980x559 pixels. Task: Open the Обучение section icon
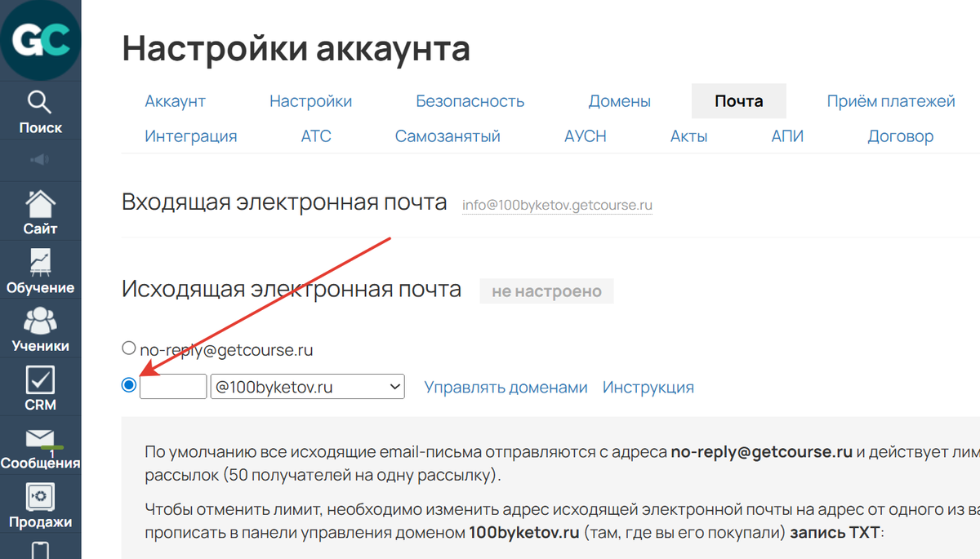pyautogui.click(x=41, y=269)
